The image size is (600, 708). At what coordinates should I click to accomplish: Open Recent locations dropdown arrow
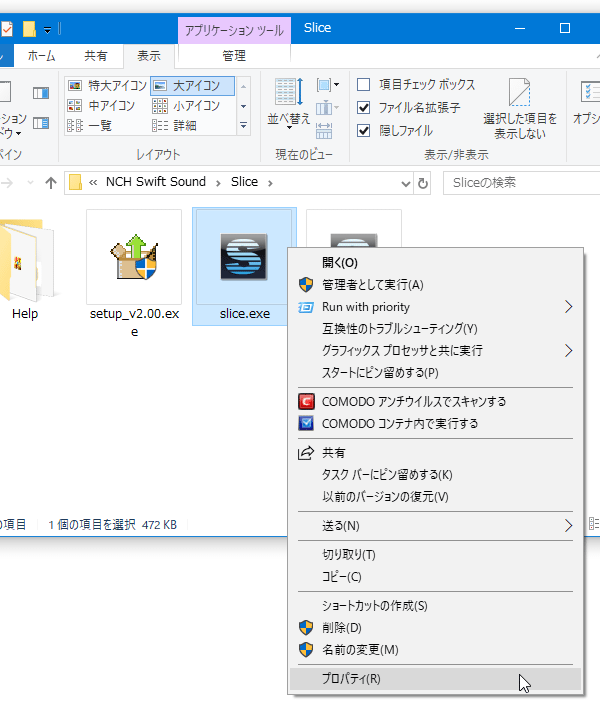[30, 183]
